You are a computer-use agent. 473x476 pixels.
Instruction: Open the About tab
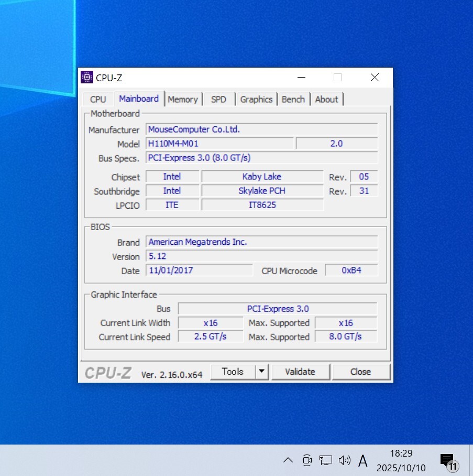pyautogui.click(x=326, y=99)
